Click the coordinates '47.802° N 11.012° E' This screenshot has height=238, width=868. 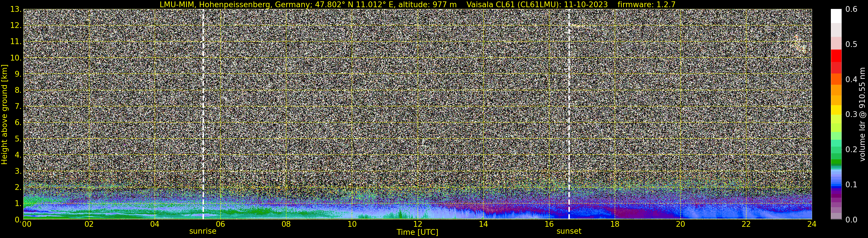coord(355,4)
